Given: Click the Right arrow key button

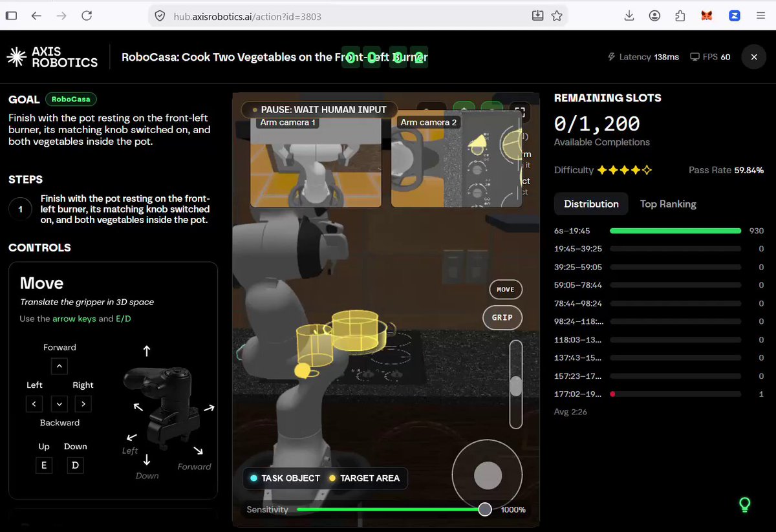Looking at the screenshot, I should click(x=83, y=404).
